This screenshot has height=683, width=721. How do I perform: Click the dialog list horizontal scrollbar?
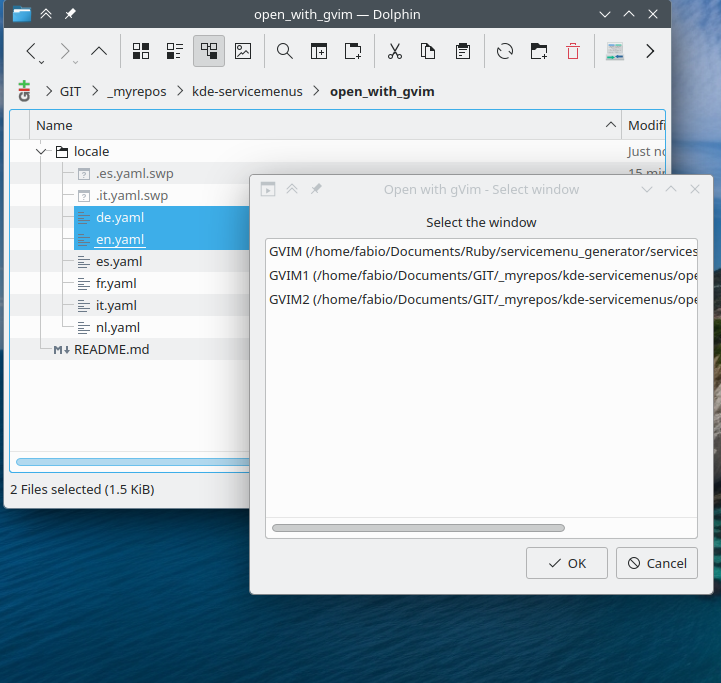(418, 528)
